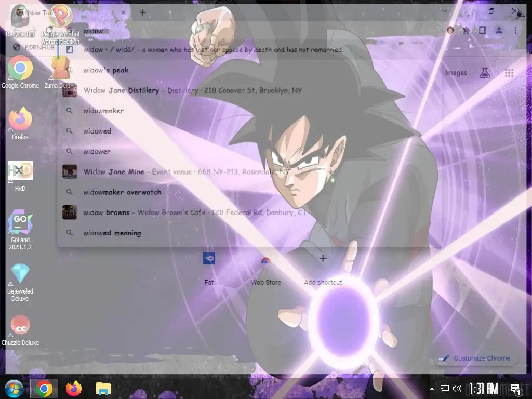This screenshot has height=399, width=532.
Task: Launch HxD hex editor desktop icon
Action: 20,176
